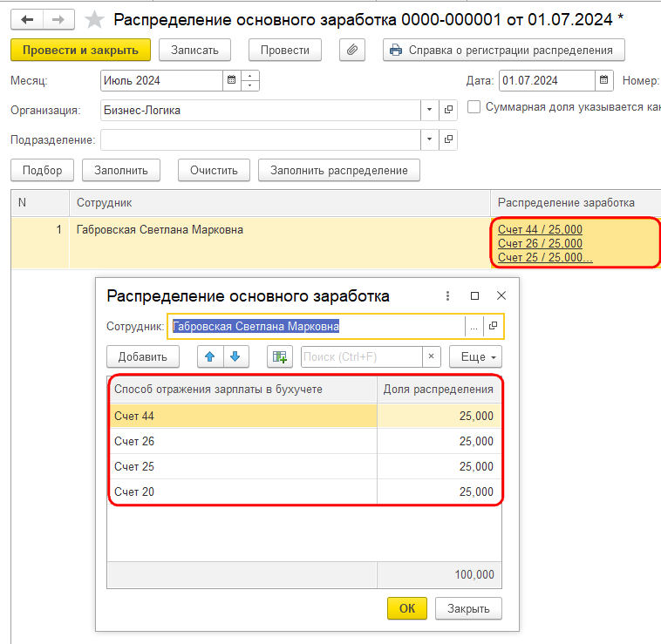The image size is (661, 644).
Task: Click Распределение заработка column header
Action: coord(576,203)
